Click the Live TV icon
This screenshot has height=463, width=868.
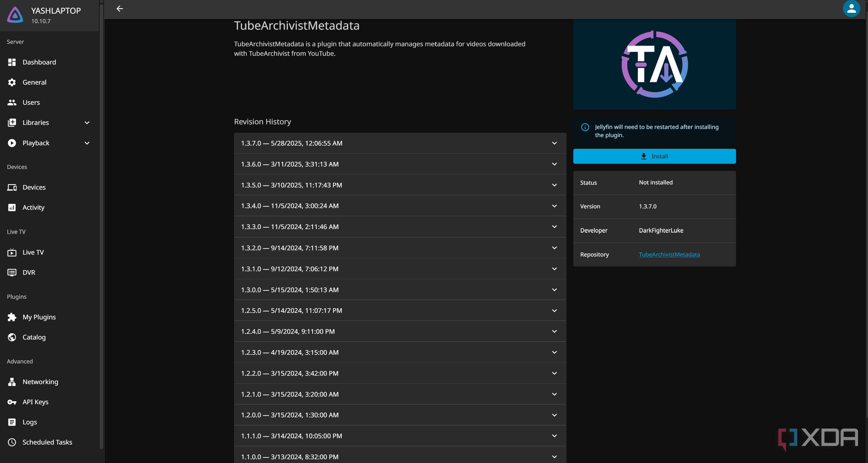12,252
